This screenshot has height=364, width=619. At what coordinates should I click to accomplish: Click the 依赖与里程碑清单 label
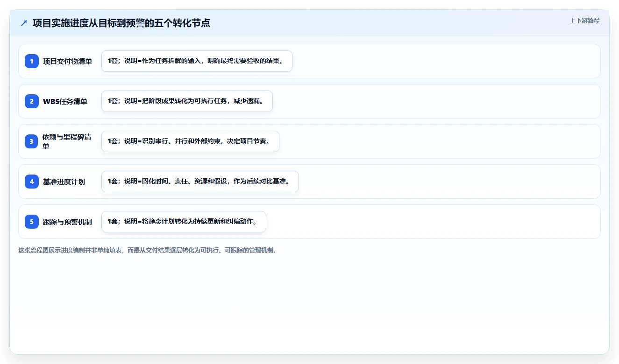tap(67, 141)
